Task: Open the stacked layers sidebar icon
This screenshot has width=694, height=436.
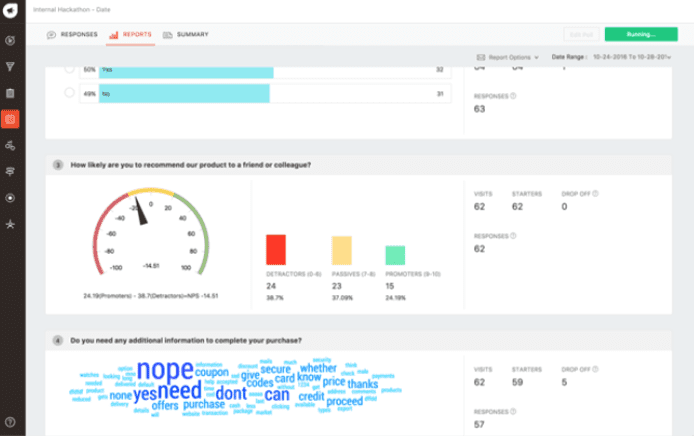Action: (x=10, y=172)
